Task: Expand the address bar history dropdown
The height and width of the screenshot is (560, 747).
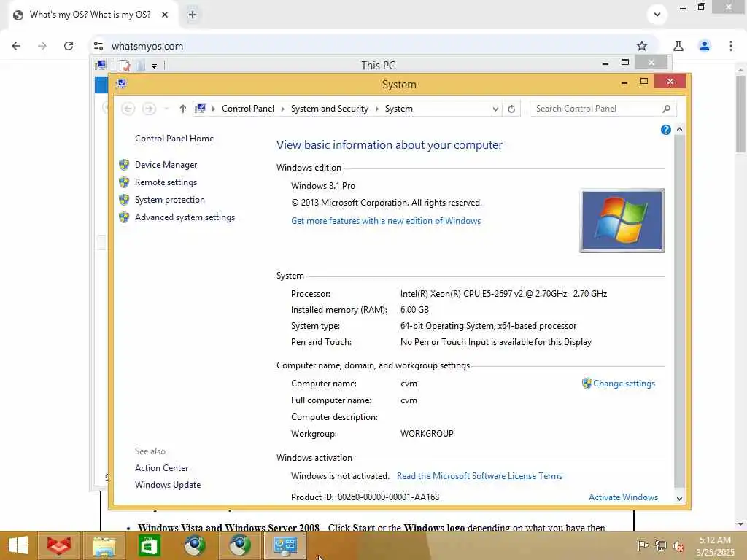Action: click(x=495, y=109)
